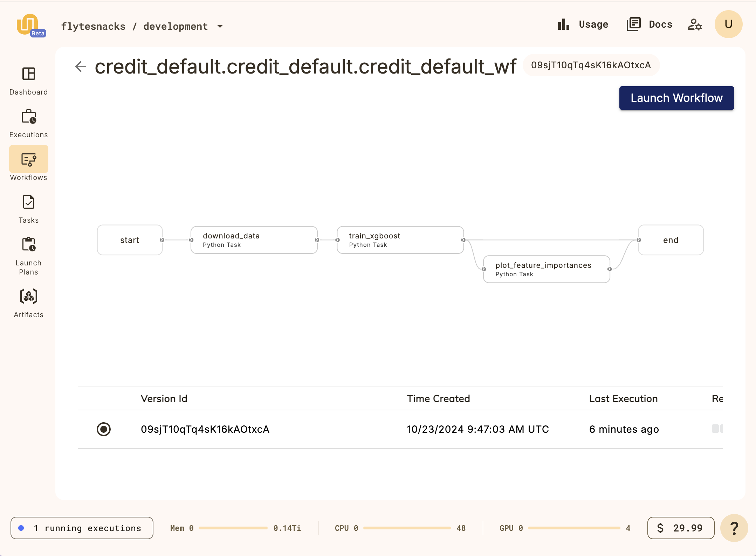756x556 pixels.
Task: Switch to the Workflows section
Action: coord(29,160)
